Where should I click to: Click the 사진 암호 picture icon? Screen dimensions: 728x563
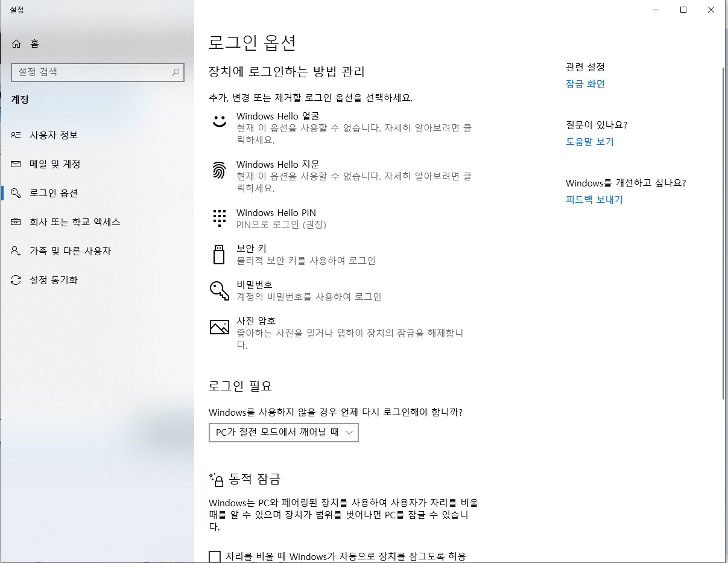click(x=220, y=327)
